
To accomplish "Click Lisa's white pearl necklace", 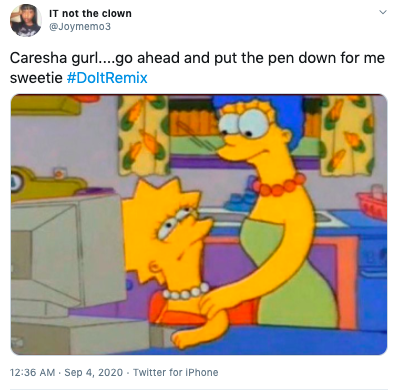I will tap(185, 292).
